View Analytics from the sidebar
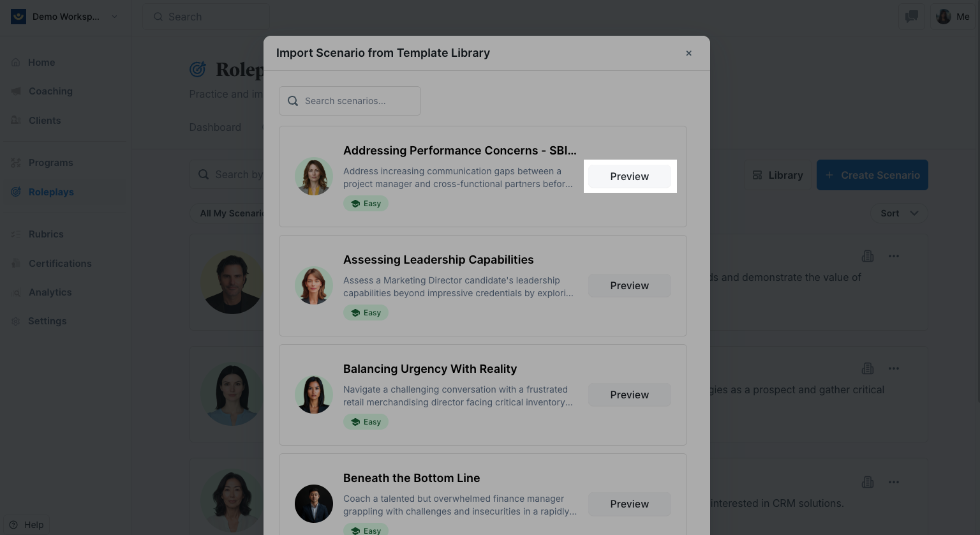Image resolution: width=980 pixels, height=535 pixels. click(x=50, y=292)
